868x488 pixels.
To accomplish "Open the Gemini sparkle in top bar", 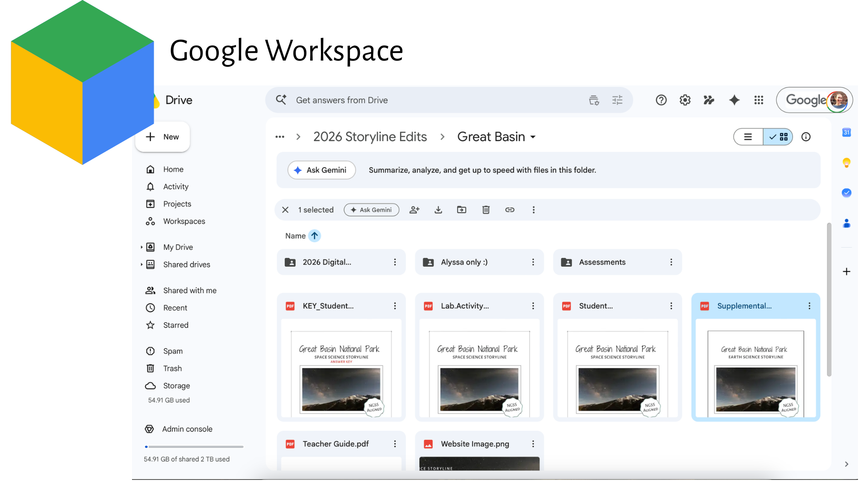I will tap(734, 100).
